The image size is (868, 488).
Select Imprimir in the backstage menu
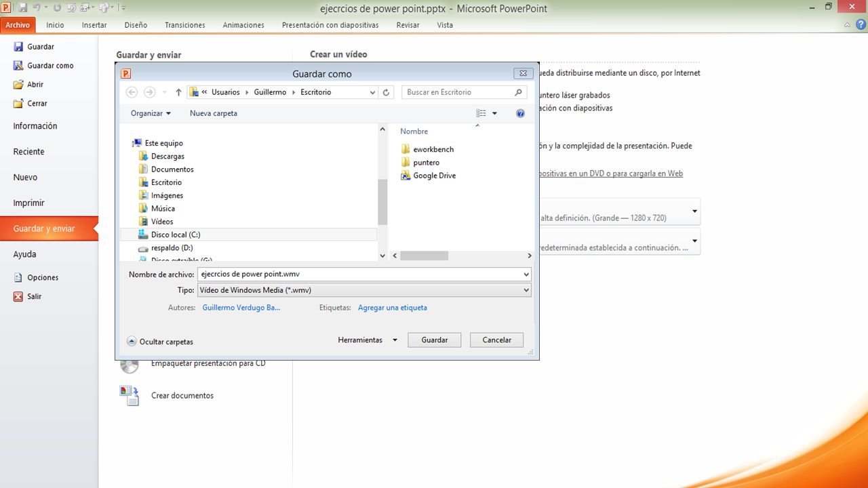pos(28,203)
